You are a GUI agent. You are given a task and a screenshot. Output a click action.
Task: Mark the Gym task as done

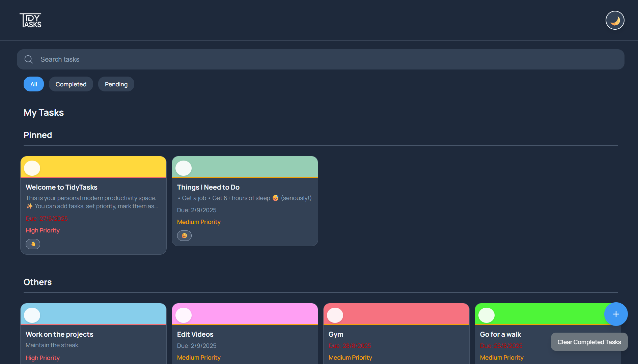(335, 315)
